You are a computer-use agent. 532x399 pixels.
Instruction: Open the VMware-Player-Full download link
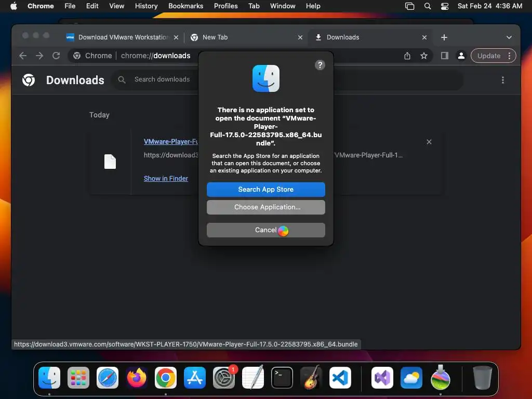[x=170, y=141]
